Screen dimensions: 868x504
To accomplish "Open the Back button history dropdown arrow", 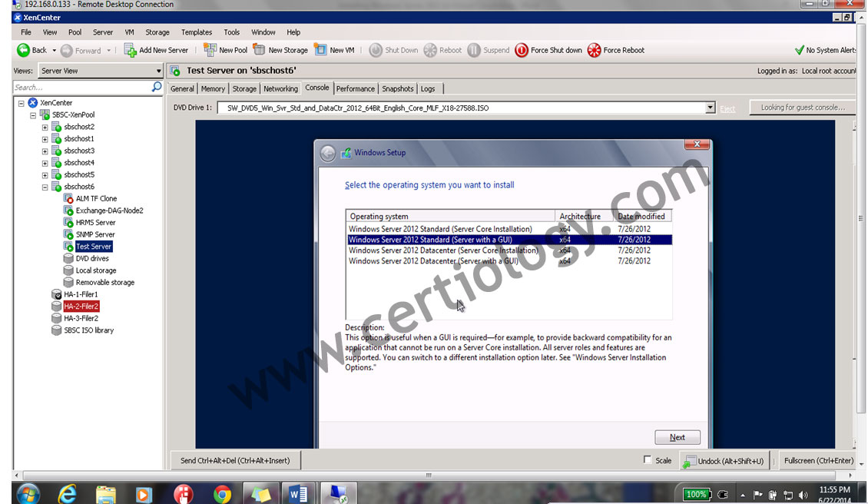I will pos(55,51).
